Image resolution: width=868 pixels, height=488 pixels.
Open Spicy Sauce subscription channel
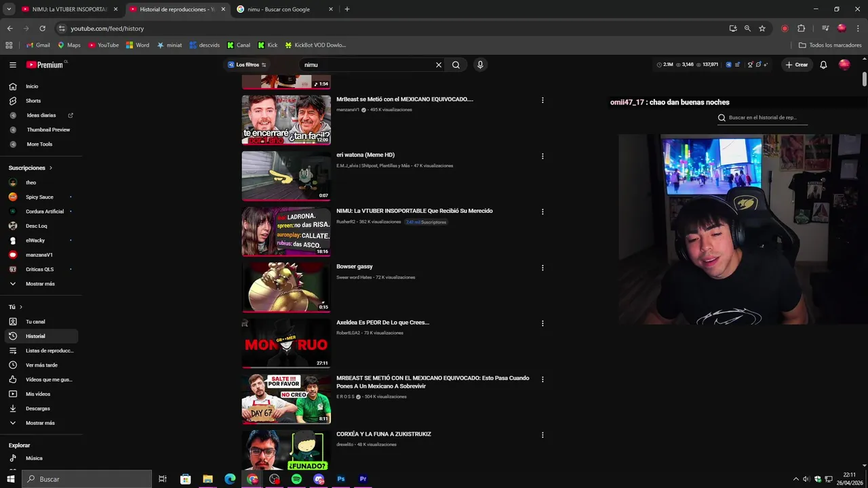pyautogui.click(x=40, y=197)
